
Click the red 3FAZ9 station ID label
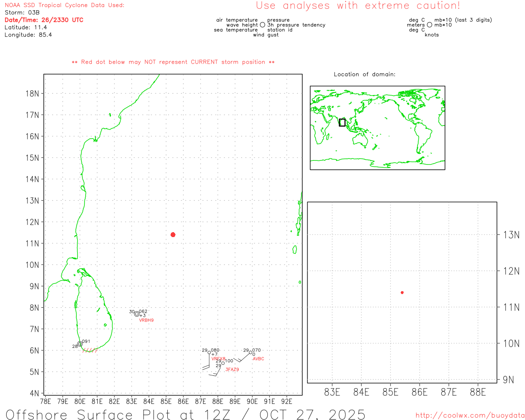(232, 370)
